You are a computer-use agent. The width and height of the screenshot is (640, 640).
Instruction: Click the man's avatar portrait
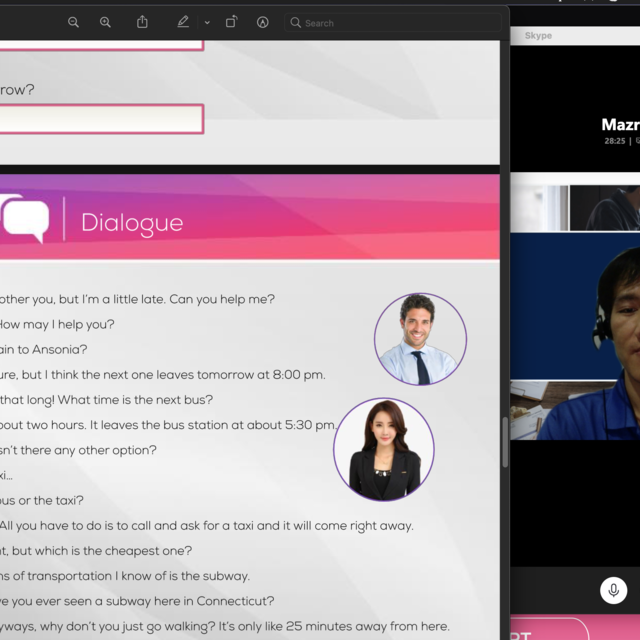tap(420, 339)
